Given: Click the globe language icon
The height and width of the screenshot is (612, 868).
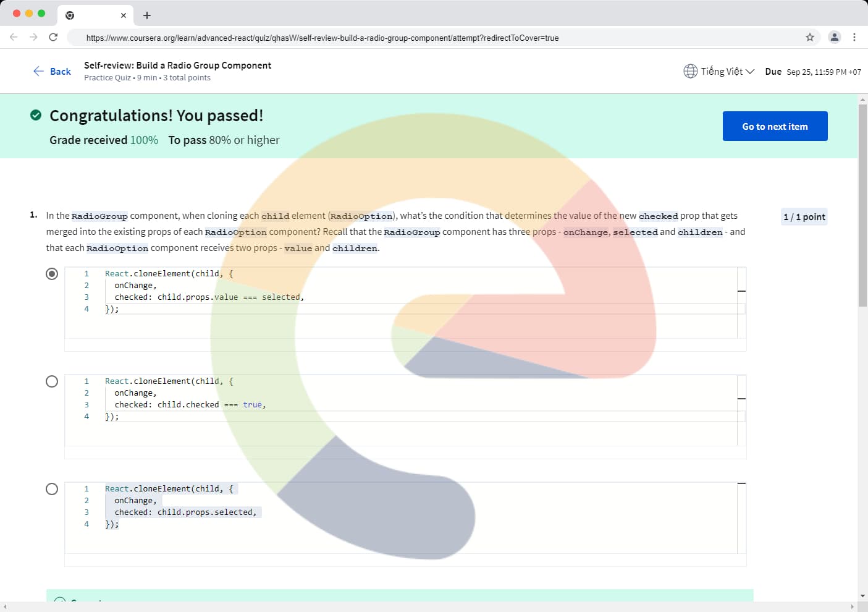Looking at the screenshot, I should (691, 71).
